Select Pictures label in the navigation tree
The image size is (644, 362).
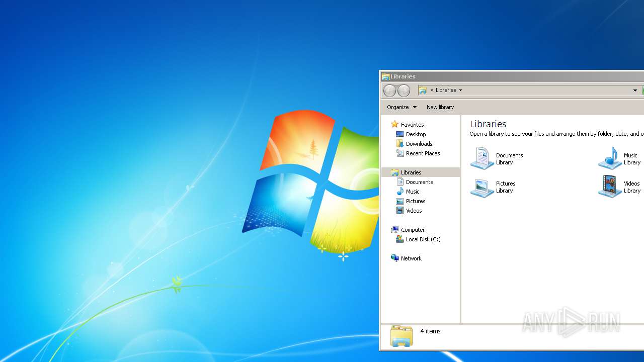(416, 201)
